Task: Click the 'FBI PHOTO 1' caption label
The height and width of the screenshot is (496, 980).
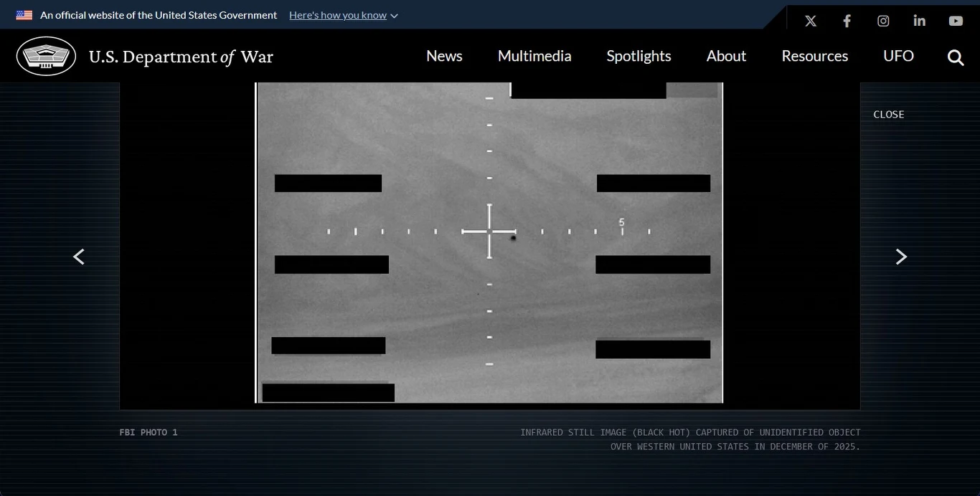Action: tap(149, 432)
